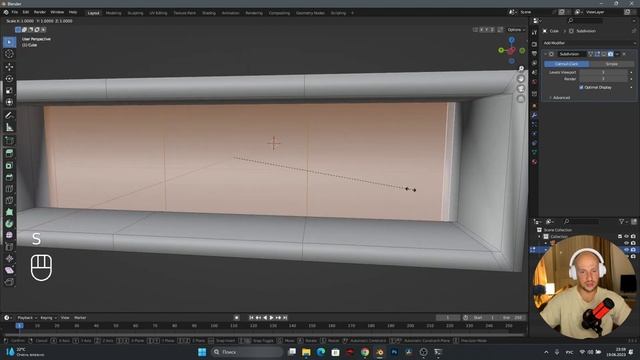Open the Add Modifier dropdown

click(589, 43)
